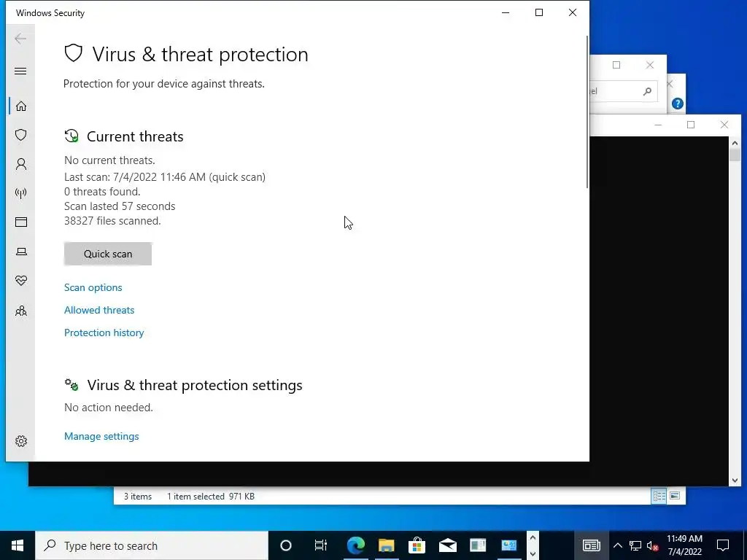Open Manage settings link
The image size is (747, 560).
pyautogui.click(x=102, y=436)
